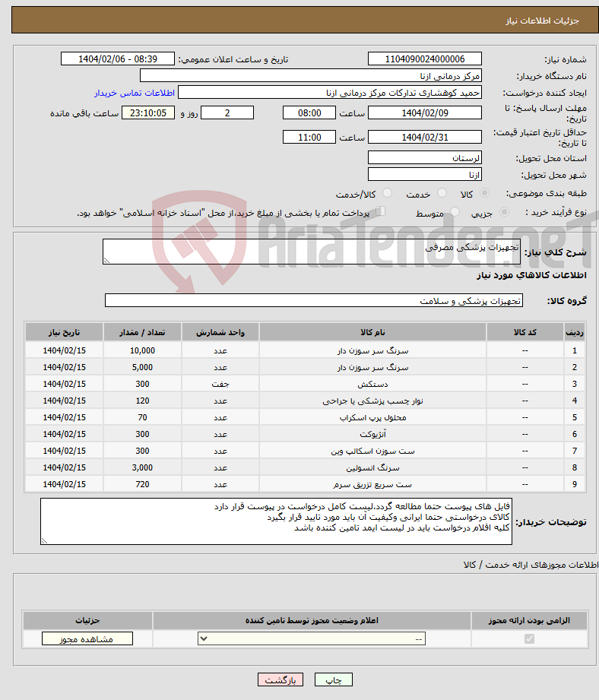Click the price validity date 1404/02/31

pyautogui.click(x=424, y=137)
